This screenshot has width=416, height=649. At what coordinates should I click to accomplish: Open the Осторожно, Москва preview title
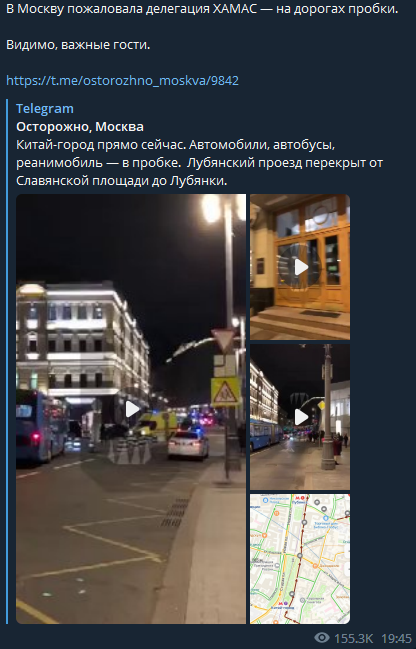click(x=80, y=127)
